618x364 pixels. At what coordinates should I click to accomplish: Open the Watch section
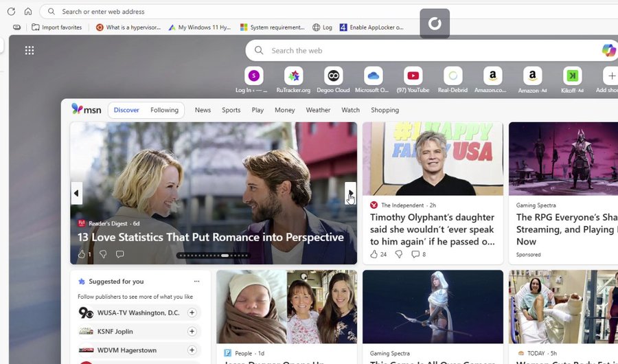point(350,110)
